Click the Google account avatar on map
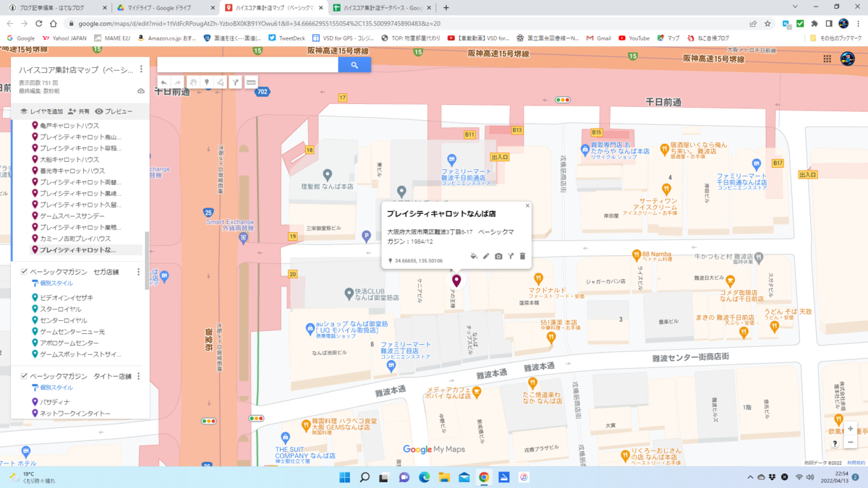Image resolution: width=868 pixels, height=488 pixels. 847,59
